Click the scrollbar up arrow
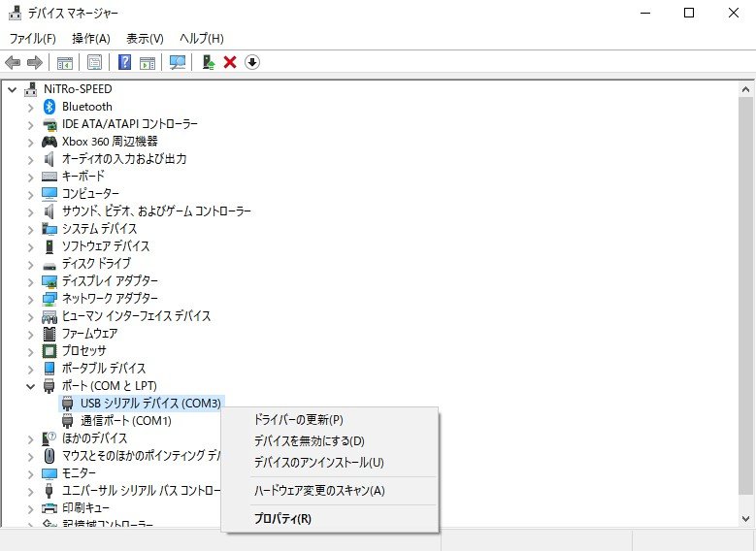The height and width of the screenshot is (551, 756). tap(745, 89)
